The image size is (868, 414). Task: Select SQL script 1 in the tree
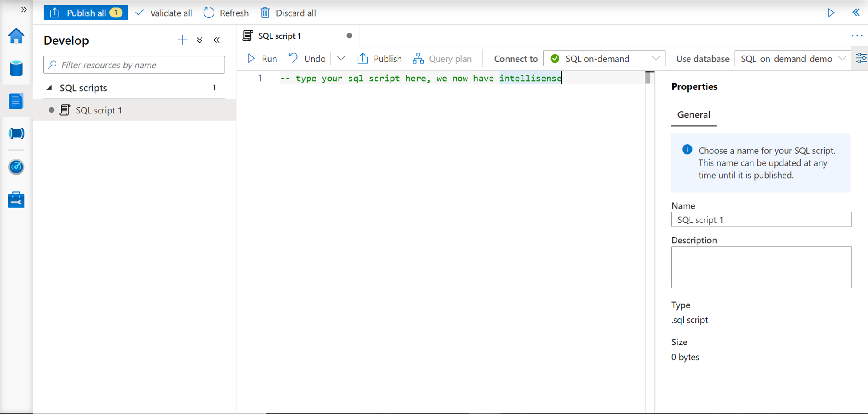pos(135,110)
